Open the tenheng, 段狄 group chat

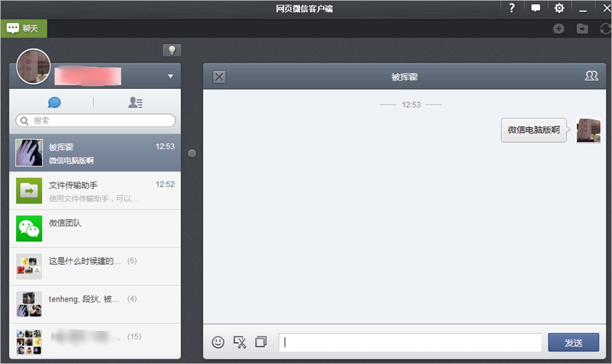[x=95, y=304]
